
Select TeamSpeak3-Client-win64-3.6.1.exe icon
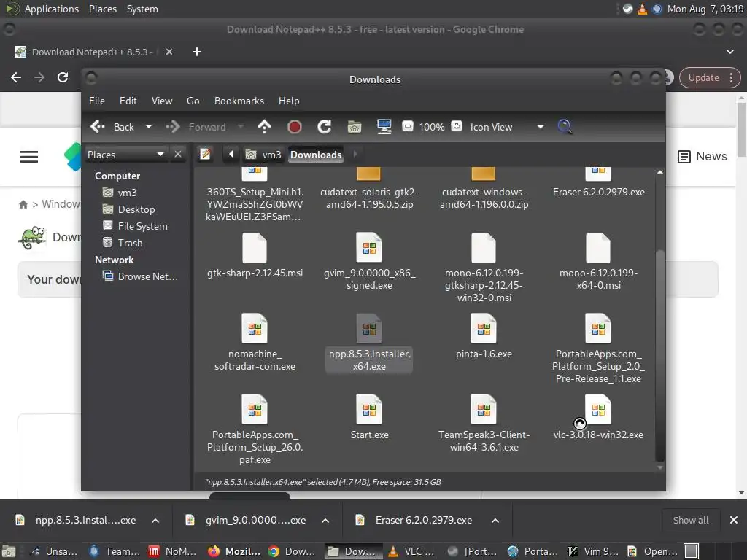(x=484, y=410)
